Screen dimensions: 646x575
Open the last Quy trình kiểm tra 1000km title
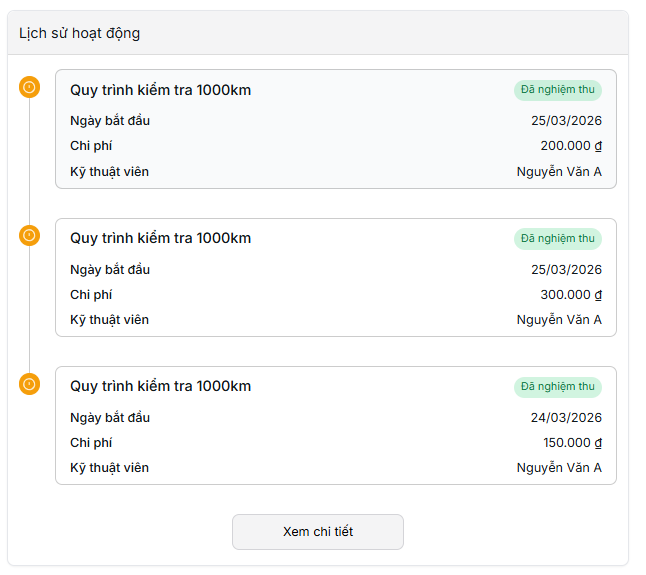pos(160,386)
